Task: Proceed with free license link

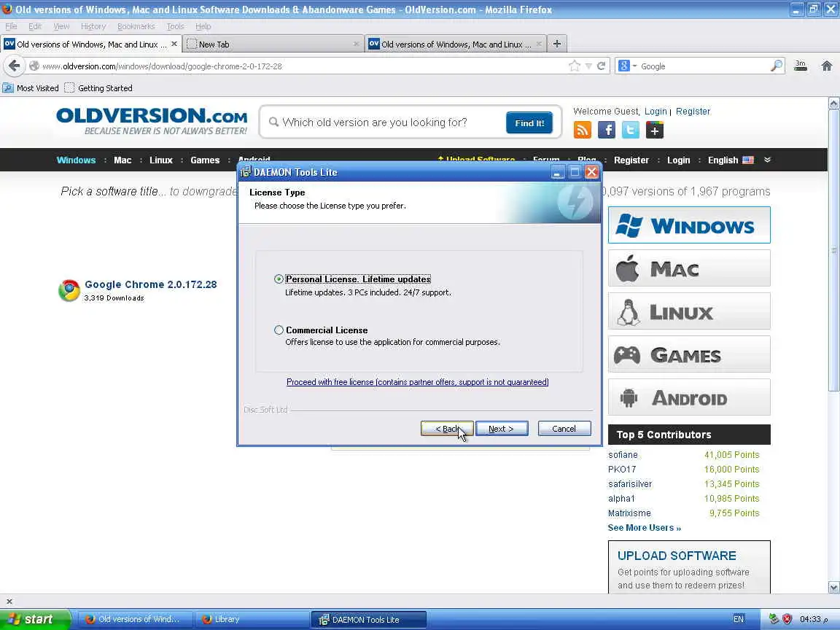Action: coord(417,382)
